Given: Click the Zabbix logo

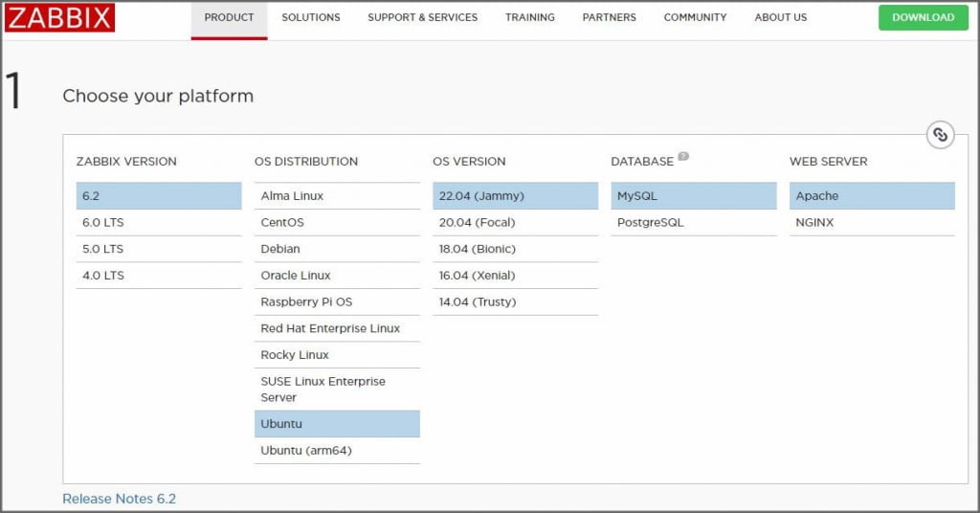Looking at the screenshot, I should 59,17.
